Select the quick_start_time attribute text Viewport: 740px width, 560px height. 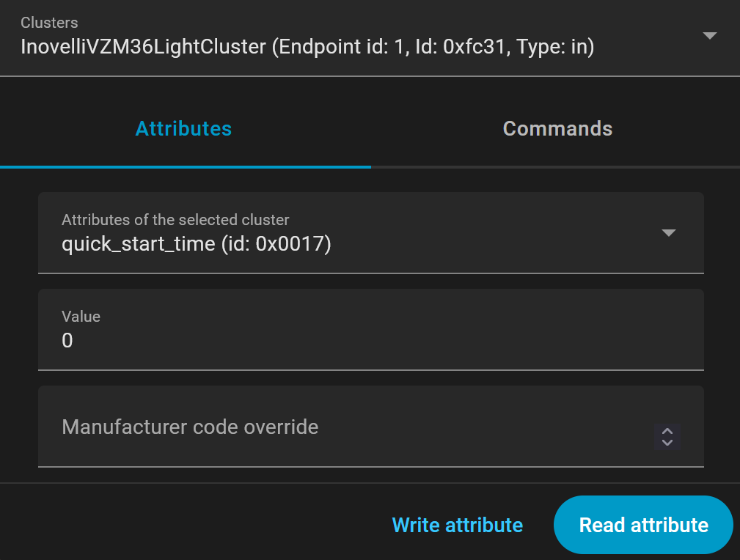[139, 243]
